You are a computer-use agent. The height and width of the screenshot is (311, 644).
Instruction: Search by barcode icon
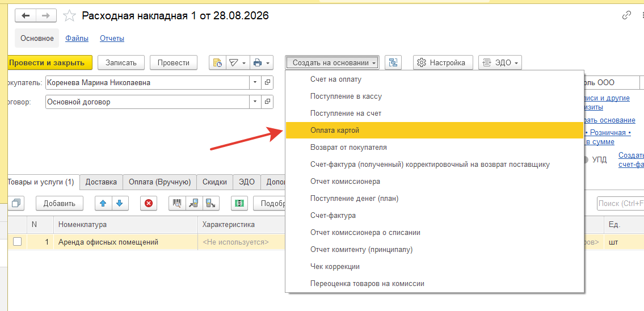pos(177,203)
